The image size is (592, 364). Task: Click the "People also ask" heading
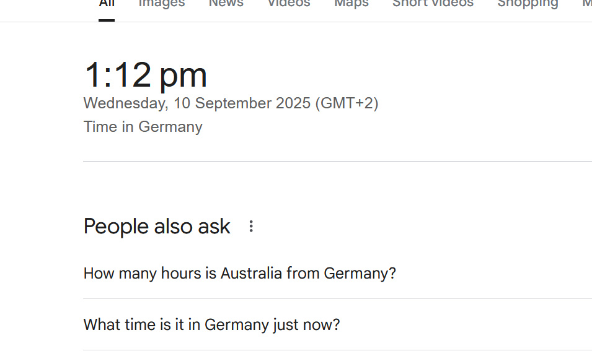157,227
